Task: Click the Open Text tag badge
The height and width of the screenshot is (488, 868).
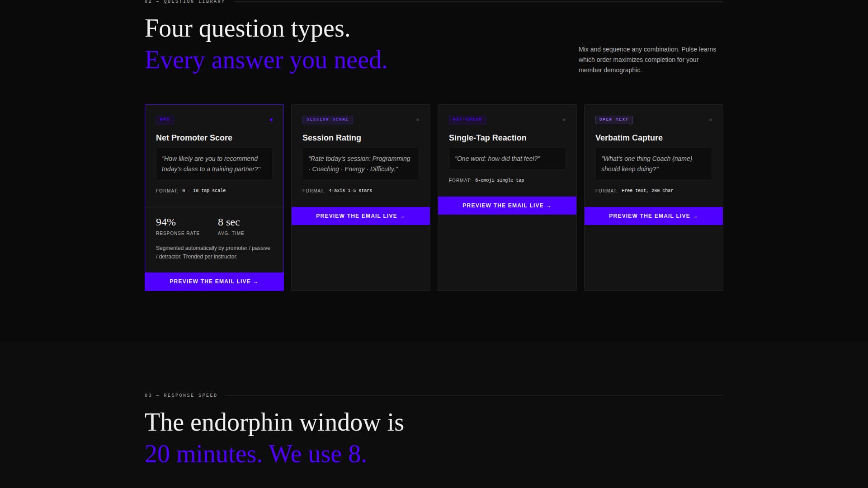Action: pyautogui.click(x=613, y=120)
